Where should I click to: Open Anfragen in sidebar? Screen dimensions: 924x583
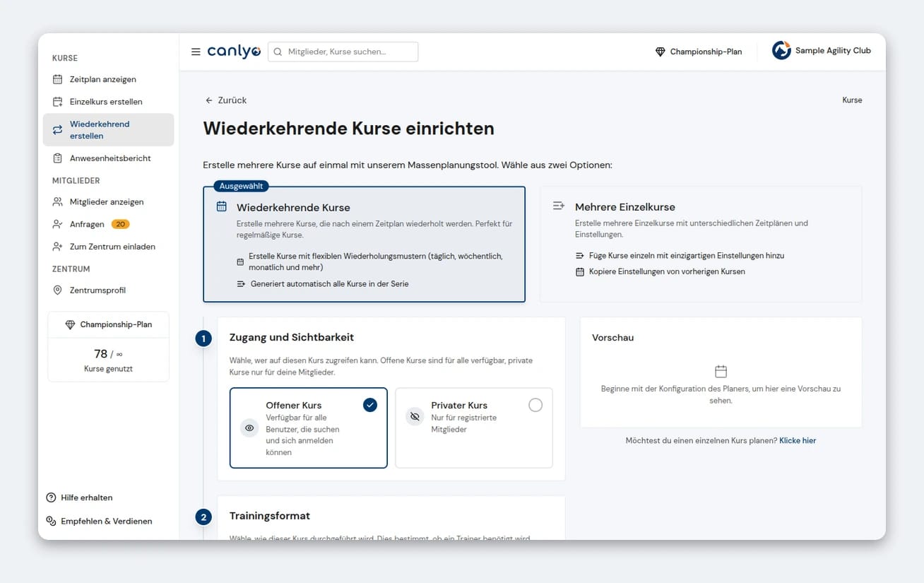click(x=108, y=224)
